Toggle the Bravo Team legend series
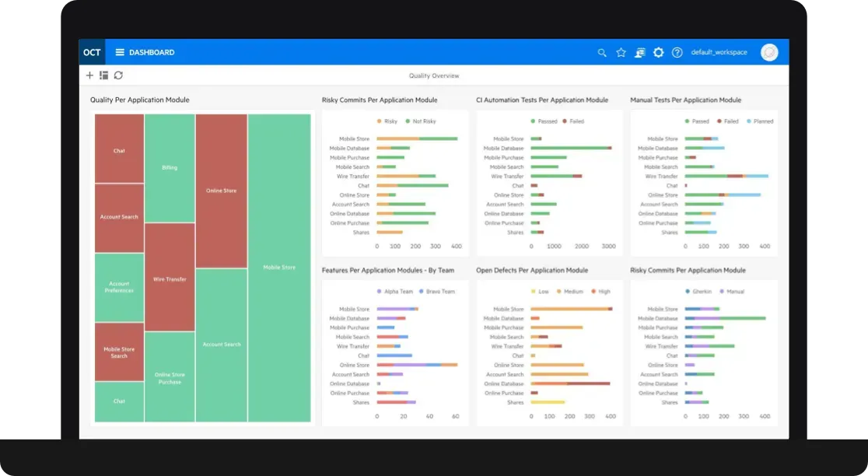Screen dimensions: 868x476 coord(437,291)
